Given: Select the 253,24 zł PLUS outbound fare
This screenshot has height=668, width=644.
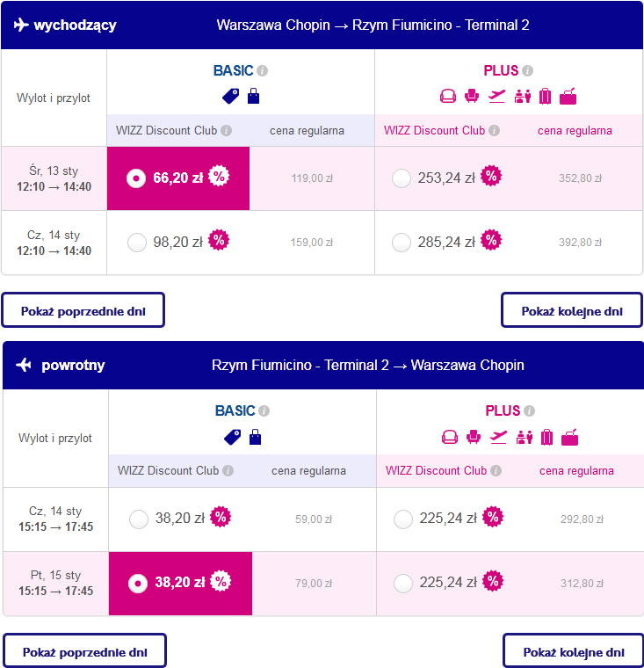Looking at the screenshot, I should coord(402,178).
